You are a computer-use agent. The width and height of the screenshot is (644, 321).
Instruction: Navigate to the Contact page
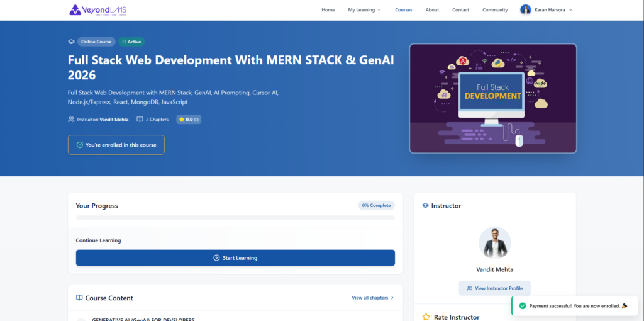[x=460, y=10]
